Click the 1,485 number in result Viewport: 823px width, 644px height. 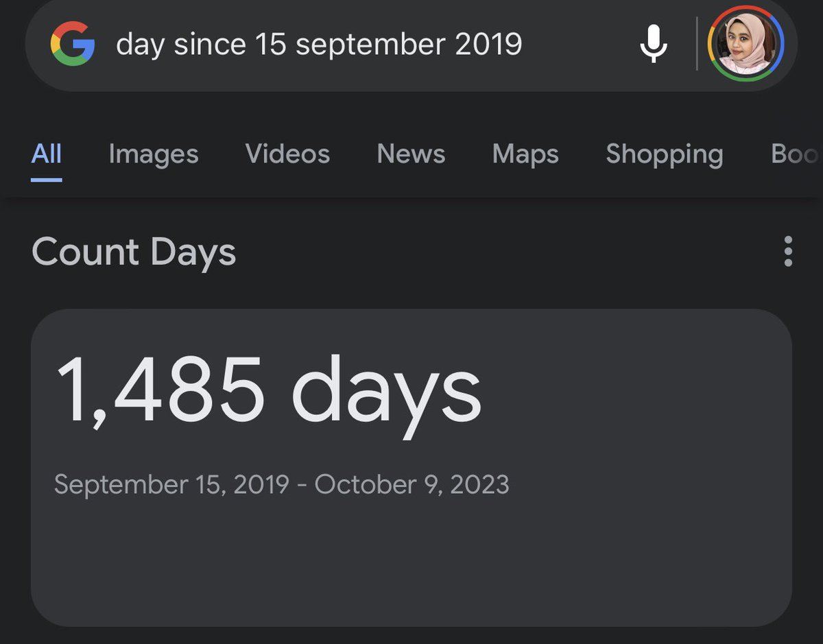pos(160,391)
